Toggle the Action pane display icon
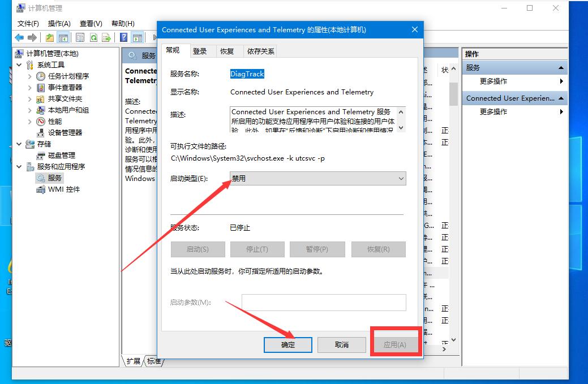This screenshot has height=384, width=588. tap(137, 38)
